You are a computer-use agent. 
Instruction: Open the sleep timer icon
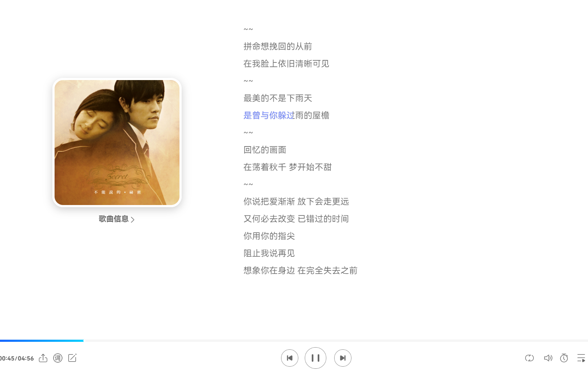[x=564, y=358]
